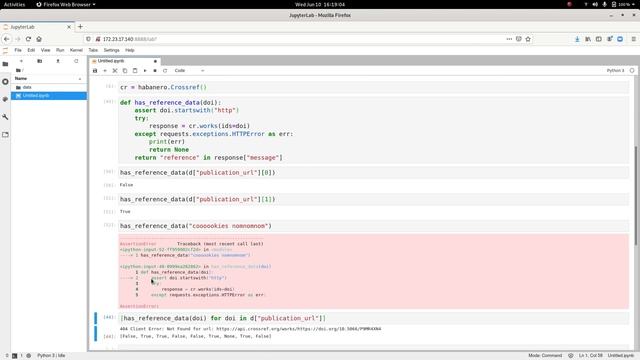This screenshot has height=360, width=640.
Task: Open the GNOME Activities overview
Action: (14, 4)
